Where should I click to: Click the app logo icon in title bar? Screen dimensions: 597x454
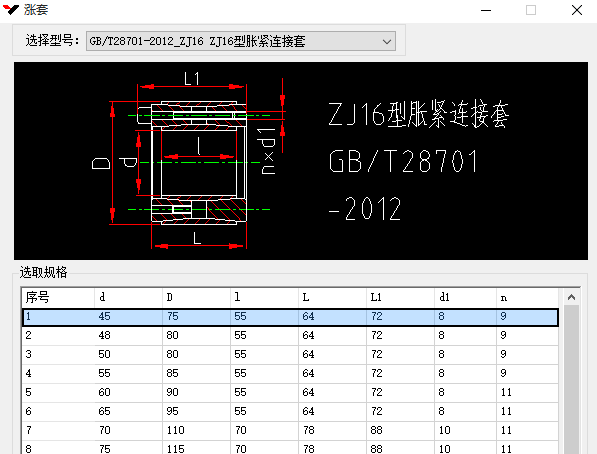click(x=11, y=10)
